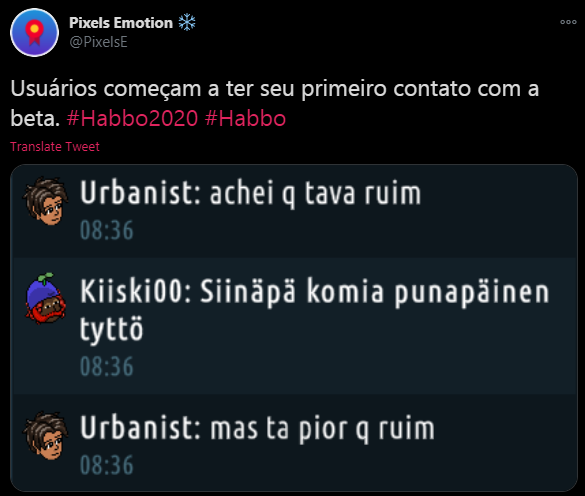The height and width of the screenshot is (496, 585).
Task: Click Urbanist's avatar in first chat message
Action: (x=46, y=201)
